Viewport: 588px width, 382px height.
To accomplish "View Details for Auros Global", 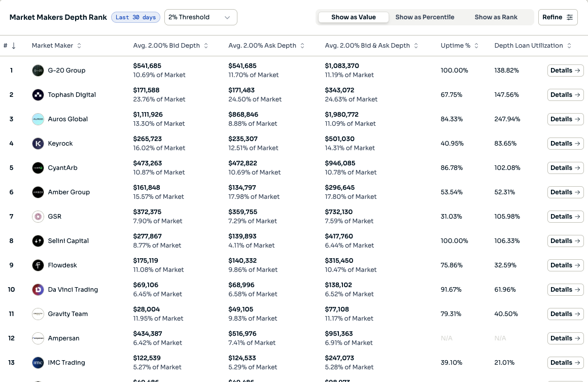I will (565, 119).
